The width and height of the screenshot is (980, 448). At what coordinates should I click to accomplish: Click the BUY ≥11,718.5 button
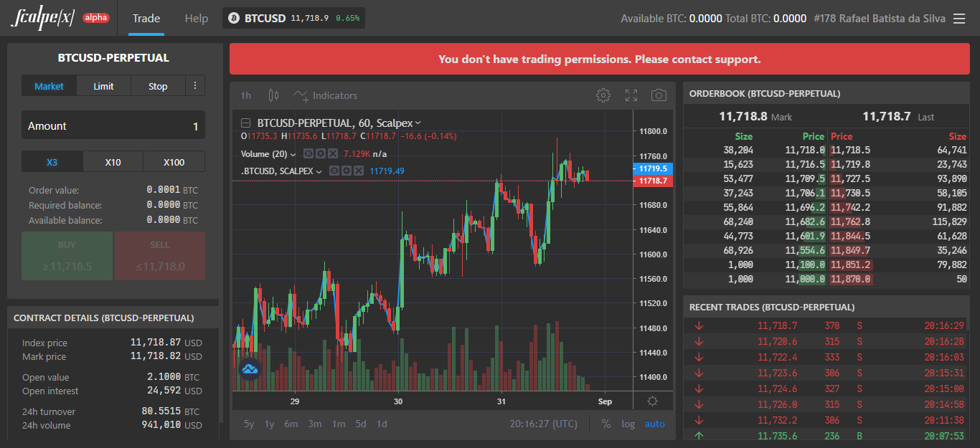(67, 256)
